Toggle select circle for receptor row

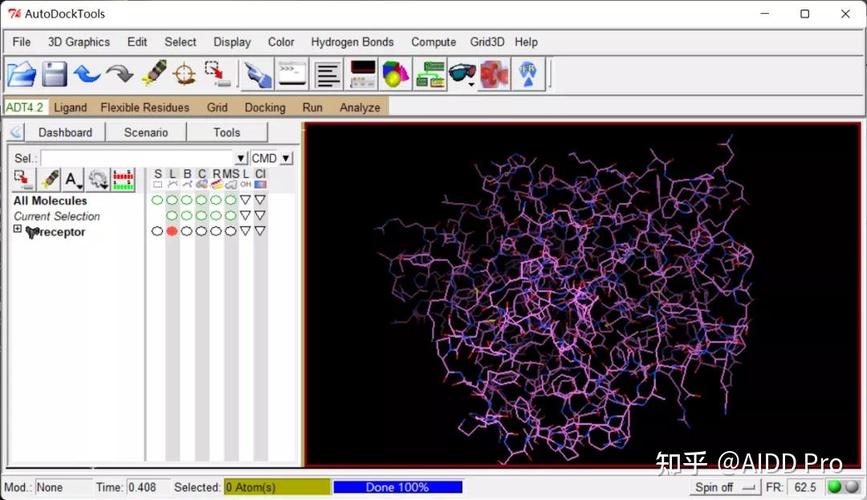pyautogui.click(x=157, y=231)
